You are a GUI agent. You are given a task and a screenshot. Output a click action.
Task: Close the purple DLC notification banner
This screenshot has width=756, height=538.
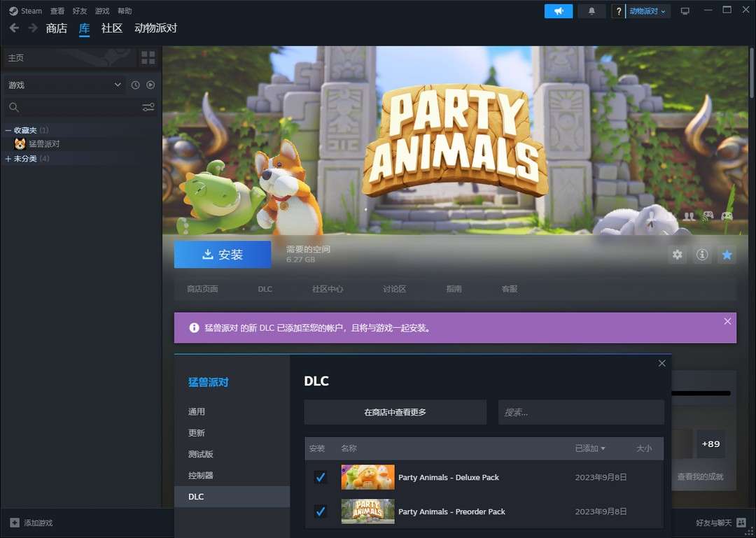[727, 321]
